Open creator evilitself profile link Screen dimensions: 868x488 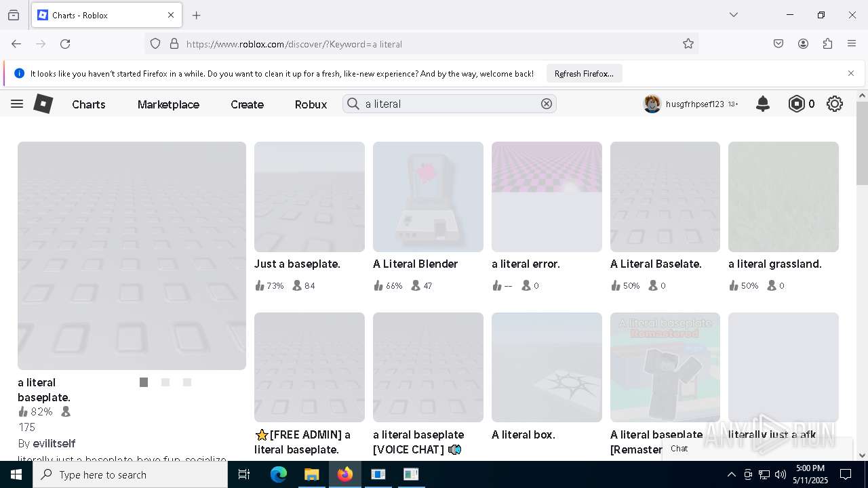[54, 443]
